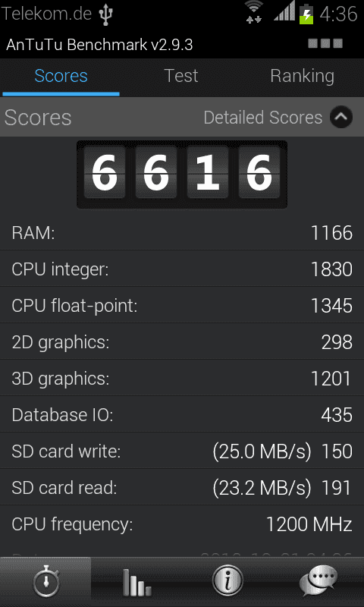The image size is (364, 607).
Task: Switch to the Test tab
Action: click(181, 76)
